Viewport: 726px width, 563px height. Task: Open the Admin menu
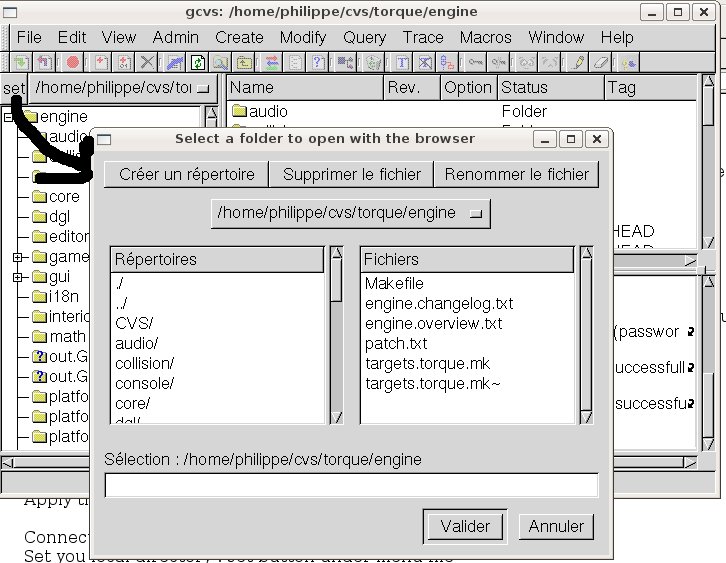[175, 37]
